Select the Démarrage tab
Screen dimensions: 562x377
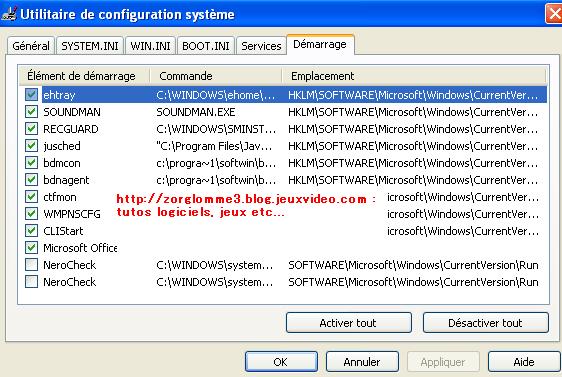click(320, 44)
